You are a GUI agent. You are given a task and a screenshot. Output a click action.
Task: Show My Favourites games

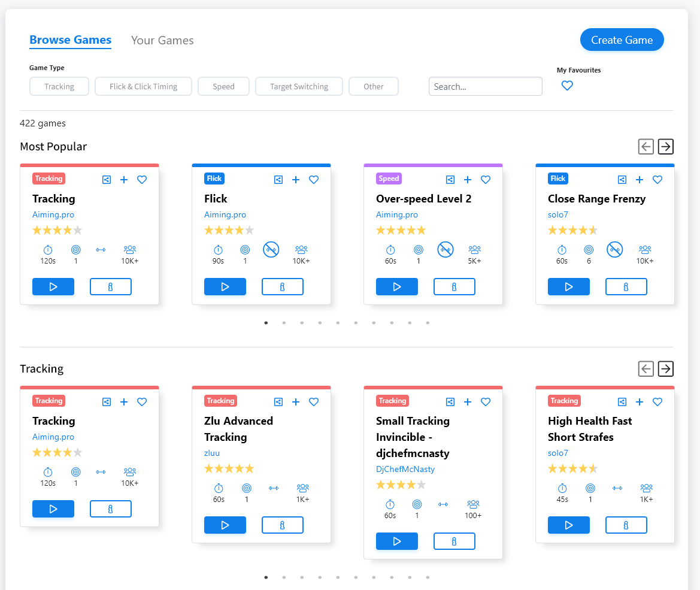tap(566, 86)
